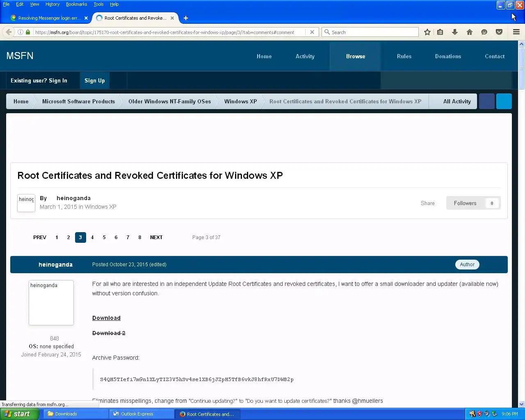Image resolution: width=525 pixels, height=420 pixels.
Task: Bookmark this page with the star icon
Action: [427, 32]
